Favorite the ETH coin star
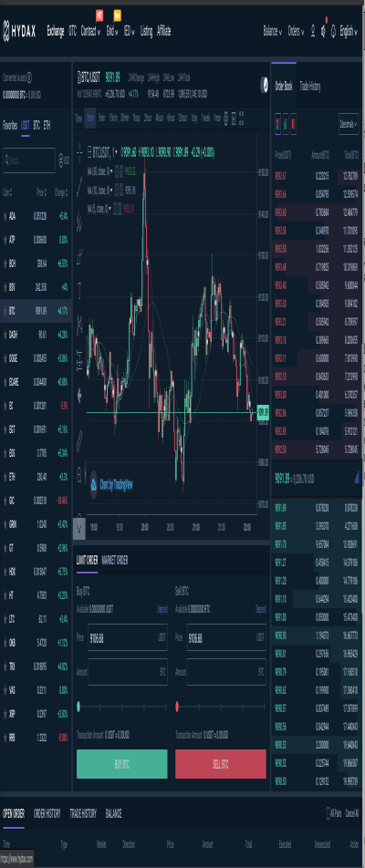 pyautogui.click(x=5, y=476)
